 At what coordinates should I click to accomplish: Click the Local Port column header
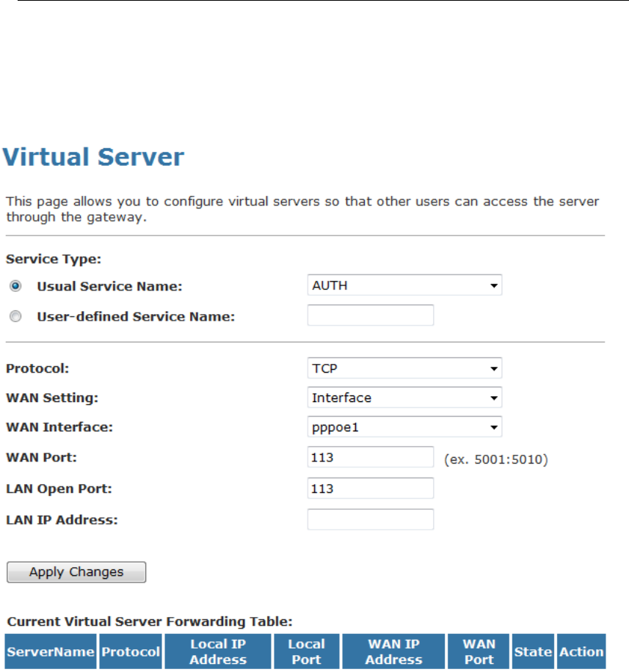click(x=307, y=651)
